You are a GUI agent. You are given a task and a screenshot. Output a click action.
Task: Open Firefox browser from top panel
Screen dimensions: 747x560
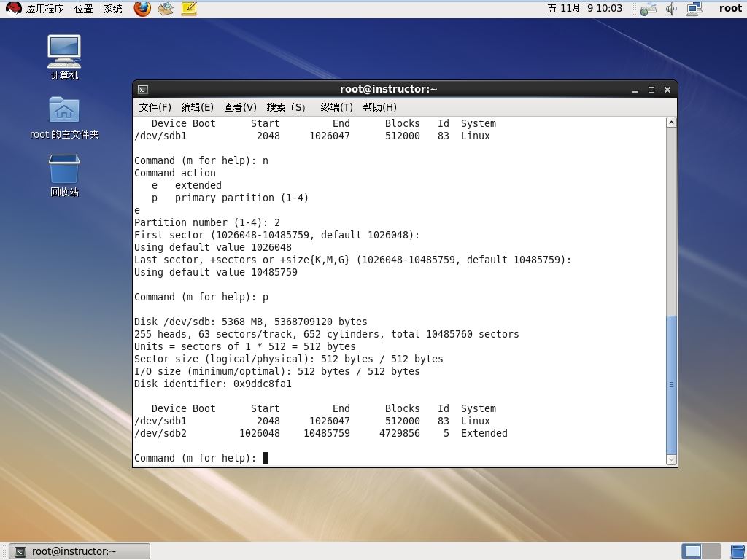pyautogui.click(x=142, y=9)
